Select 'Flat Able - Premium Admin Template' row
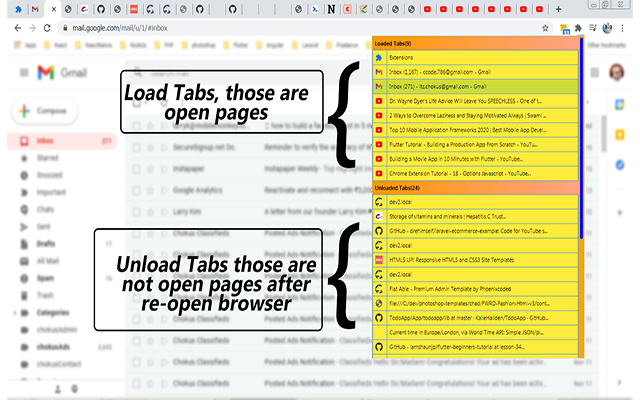The height and width of the screenshot is (400, 640). 476,289
